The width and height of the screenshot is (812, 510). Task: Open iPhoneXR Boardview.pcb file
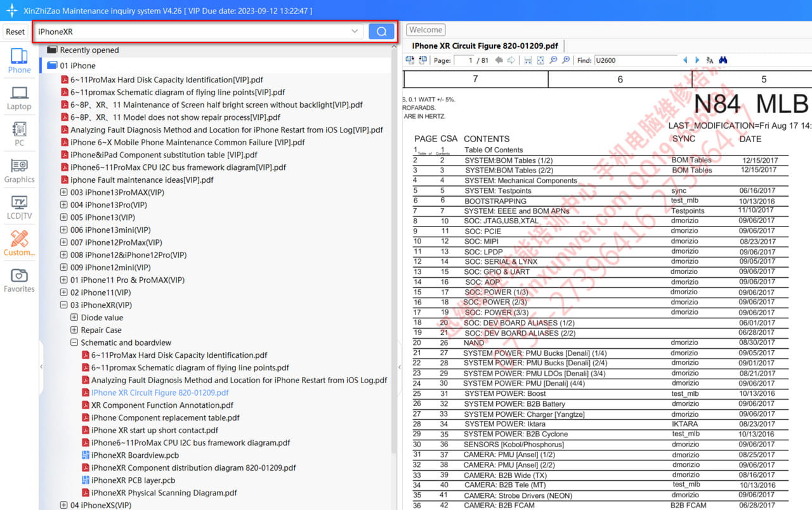coord(134,455)
